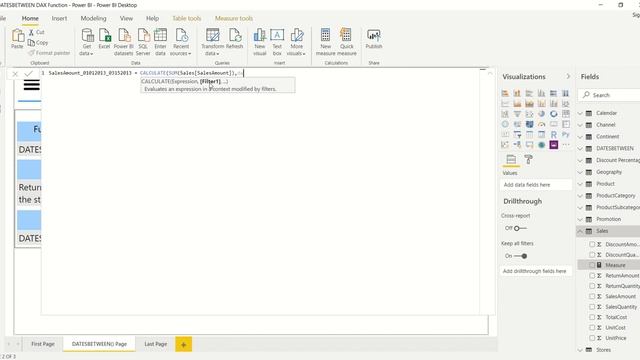The height and width of the screenshot is (360, 640).
Task: Switch to the Modeling ribbon tab
Action: point(93,18)
